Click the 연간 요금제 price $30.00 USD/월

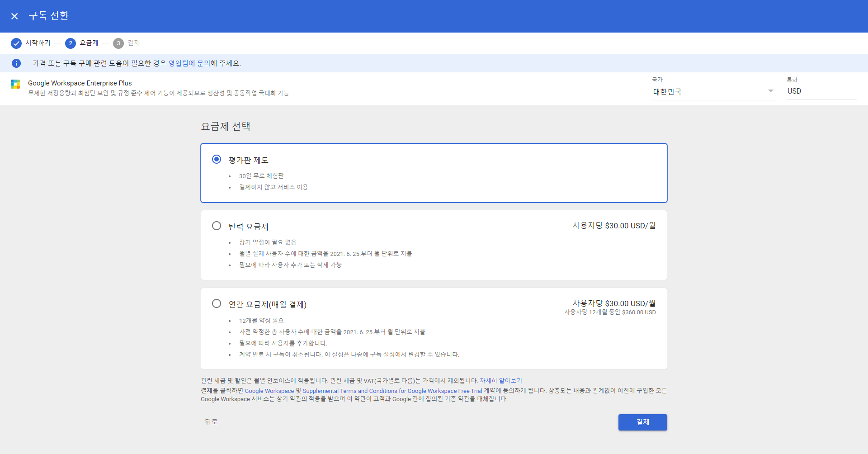pos(614,303)
